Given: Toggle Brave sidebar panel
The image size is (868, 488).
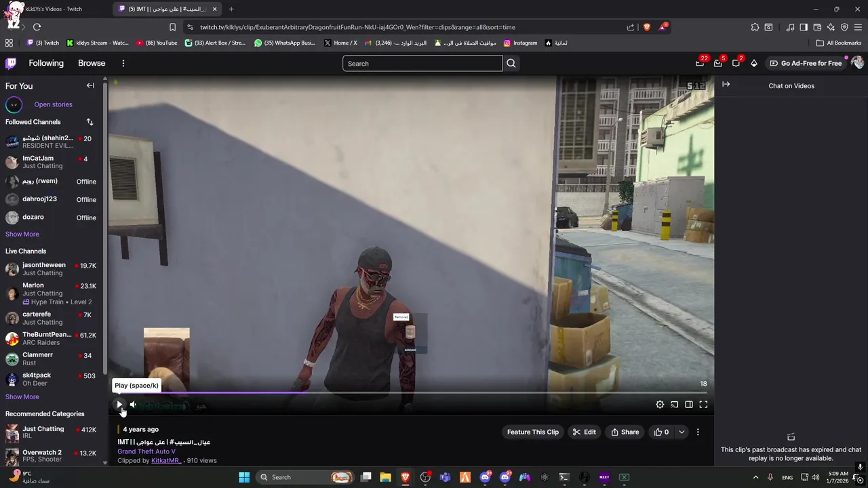Looking at the screenshot, I should (x=804, y=27).
